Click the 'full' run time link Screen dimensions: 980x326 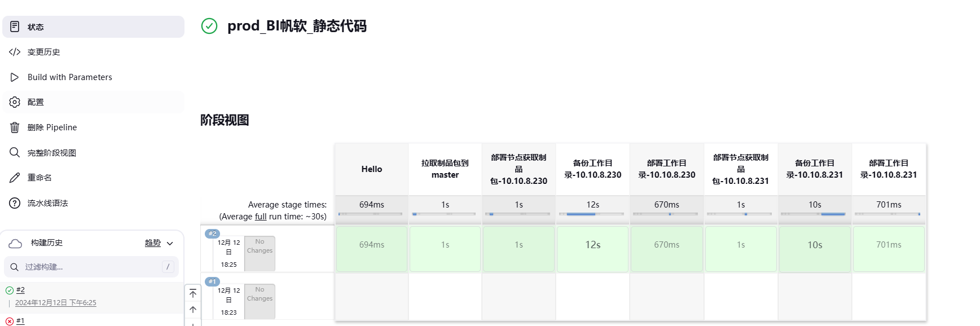[261, 217]
